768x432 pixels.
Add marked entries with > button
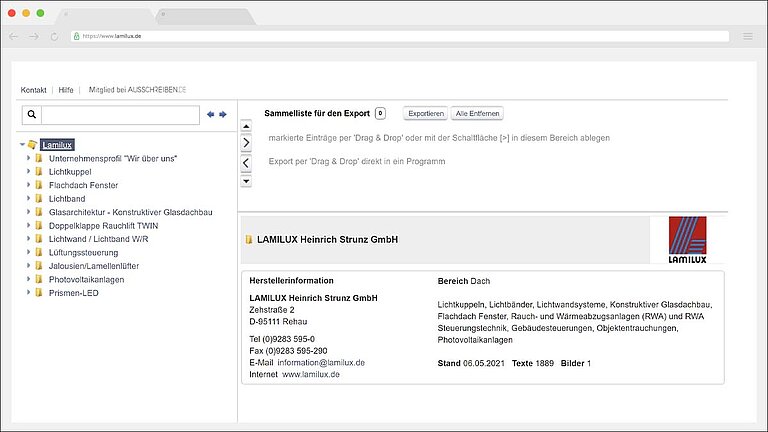pyautogui.click(x=246, y=143)
